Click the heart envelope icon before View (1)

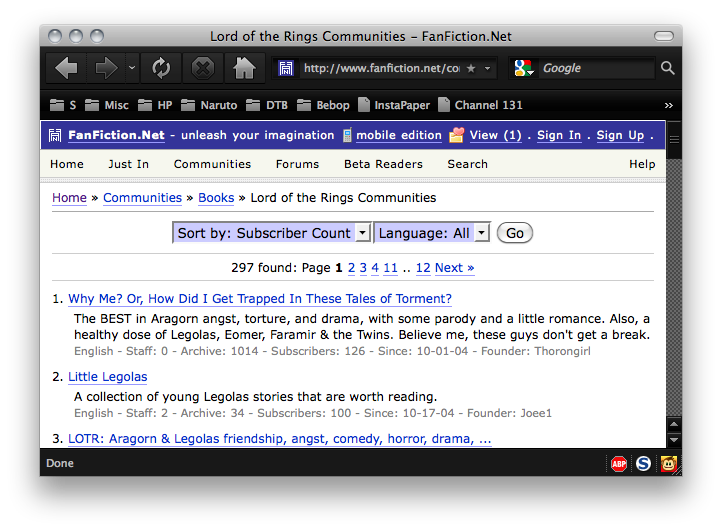point(456,135)
